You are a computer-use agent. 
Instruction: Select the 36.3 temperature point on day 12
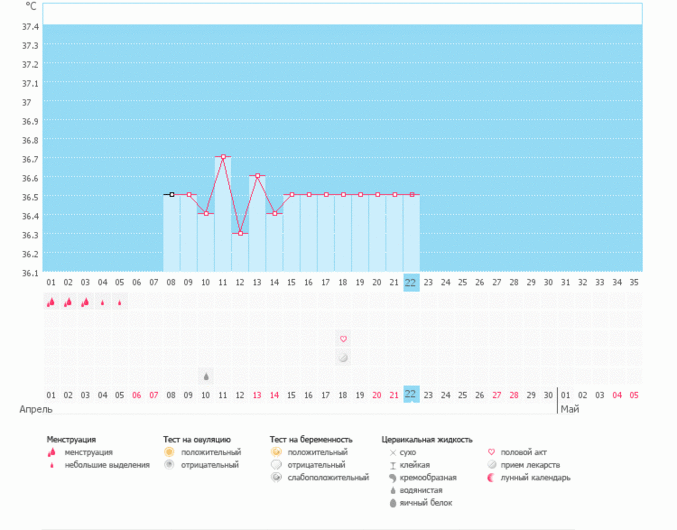pos(240,233)
